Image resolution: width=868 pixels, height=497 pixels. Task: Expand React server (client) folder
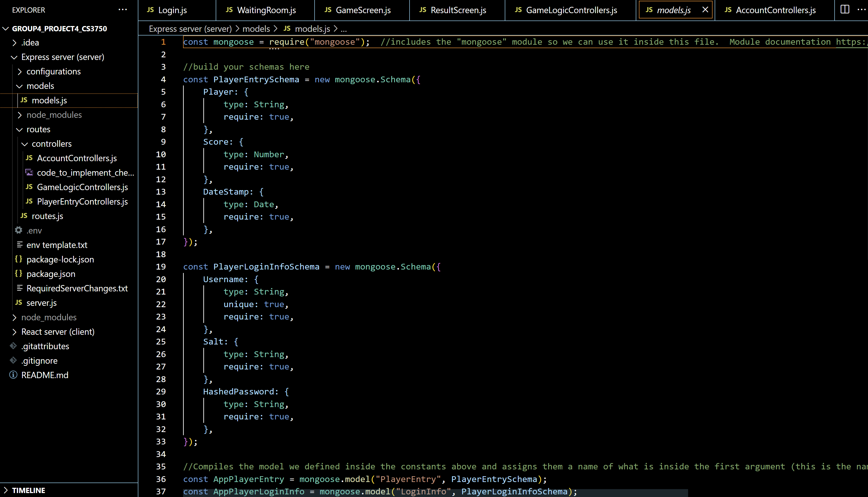pyautogui.click(x=14, y=332)
